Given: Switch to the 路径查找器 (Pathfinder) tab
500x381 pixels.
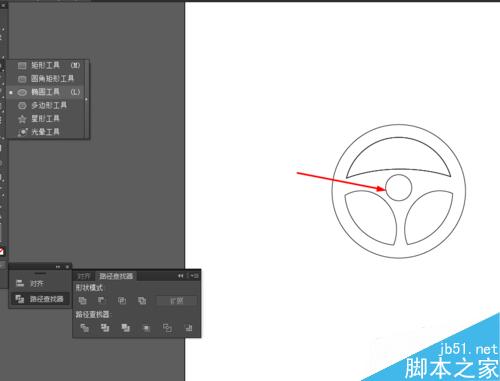Looking at the screenshot, I should coord(116,276).
